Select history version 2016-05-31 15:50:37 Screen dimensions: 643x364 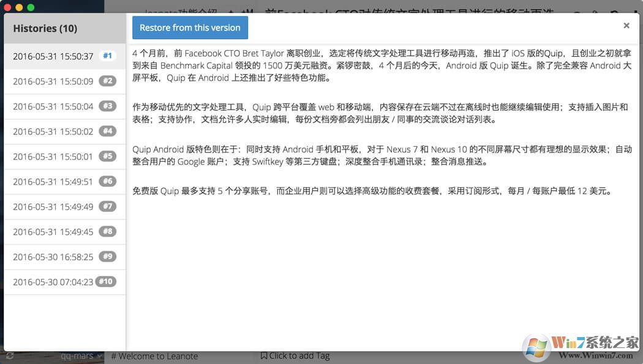click(65, 56)
